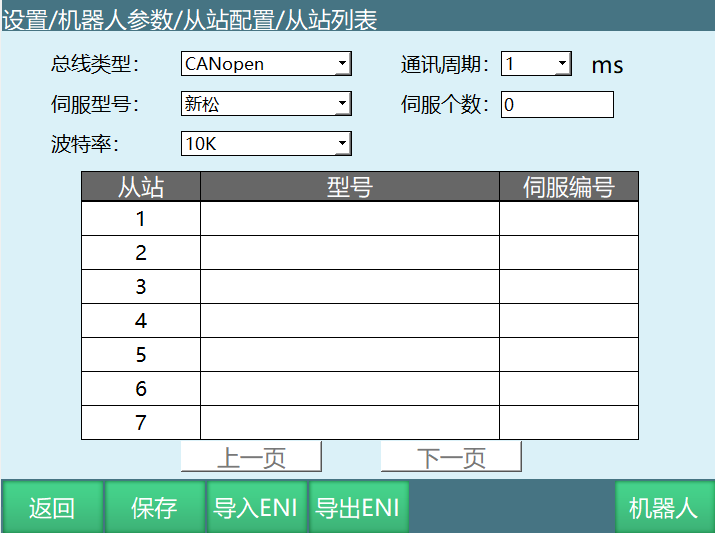Open the 波特率 10K dropdown

pos(266,143)
